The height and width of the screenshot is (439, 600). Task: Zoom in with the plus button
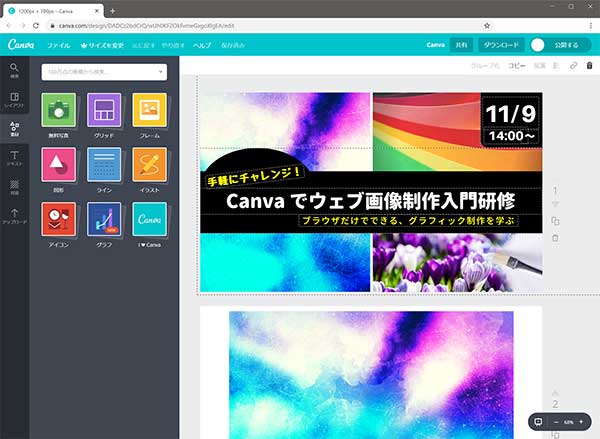(x=581, y=422)
